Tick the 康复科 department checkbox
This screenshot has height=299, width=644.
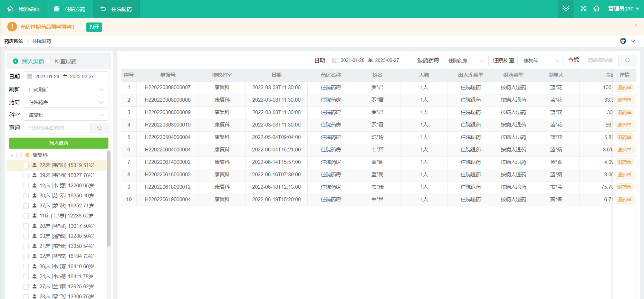tap(19, 155)
